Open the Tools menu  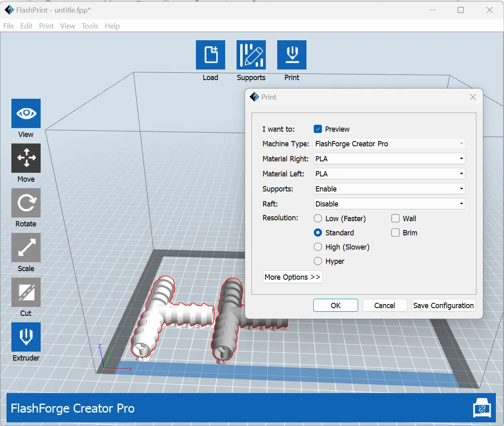click(x=90, y=26)
